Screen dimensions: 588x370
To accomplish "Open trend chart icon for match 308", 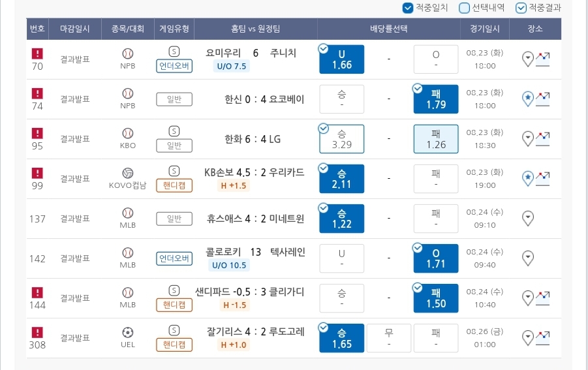I will click(x=542, y=338).
